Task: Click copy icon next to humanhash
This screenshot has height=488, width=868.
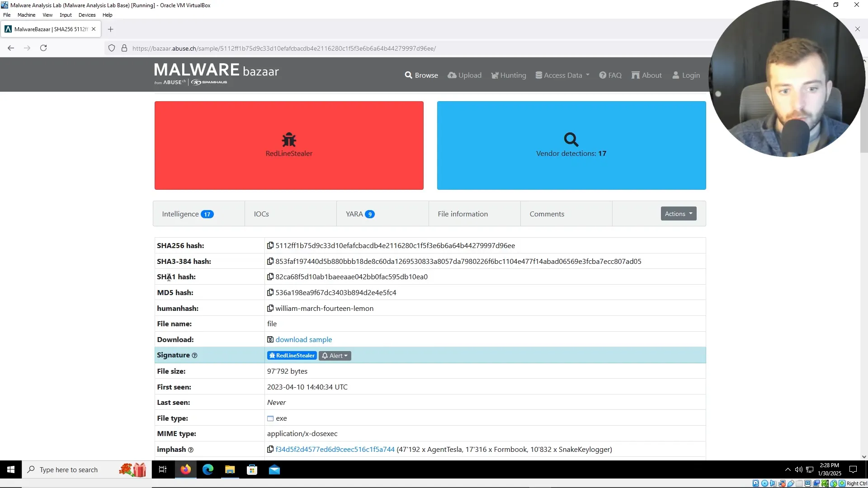Action: click(x=270, y=308)
